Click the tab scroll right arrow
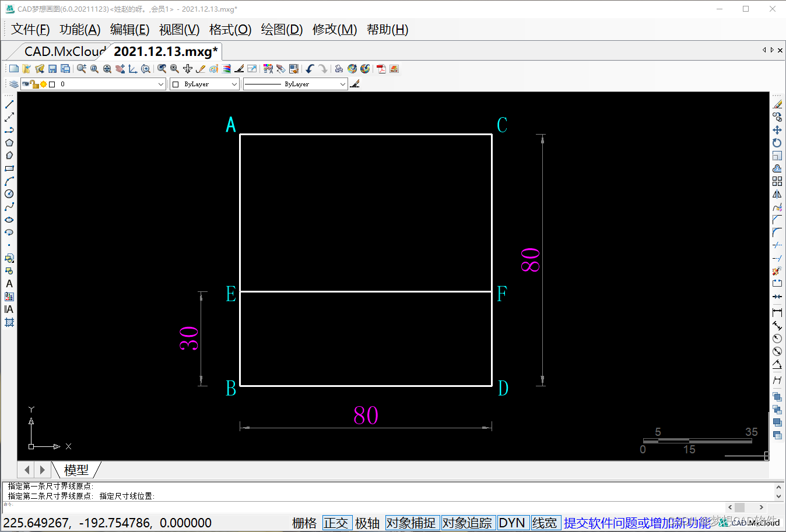This screenshot has height=532, width=786. coord(772,50)
